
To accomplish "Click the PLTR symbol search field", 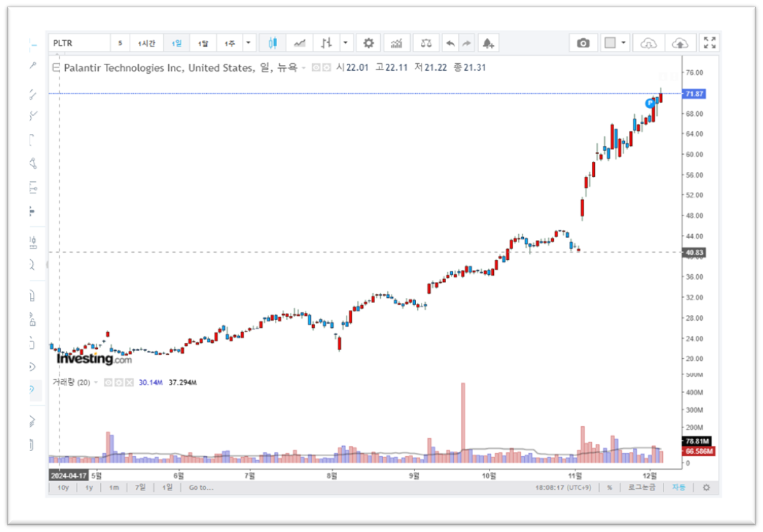I will coord(79,43).
